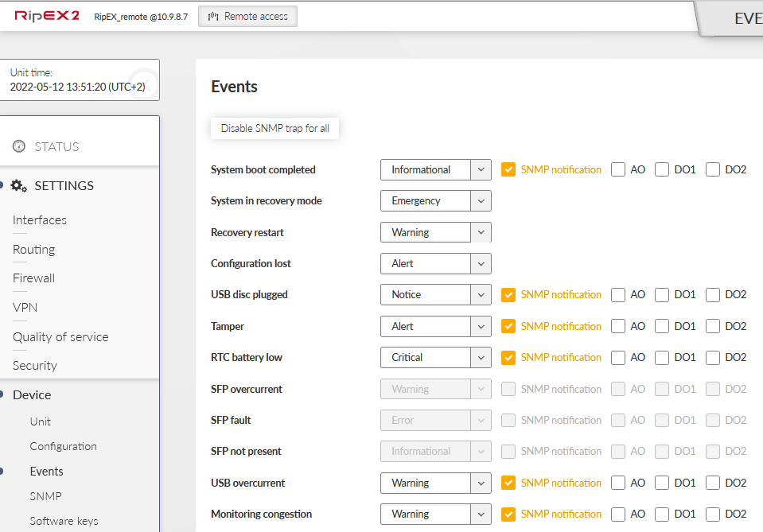763x532 pixels.
Task: Check DO1 for USB disc plugged
Action: pos(662,294)
